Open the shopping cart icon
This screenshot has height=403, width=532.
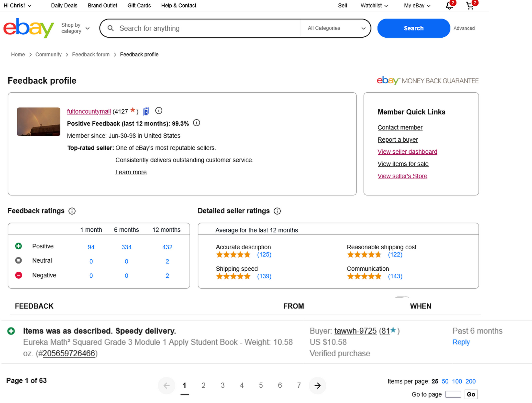pyautogui.click(x=470, y=6)
